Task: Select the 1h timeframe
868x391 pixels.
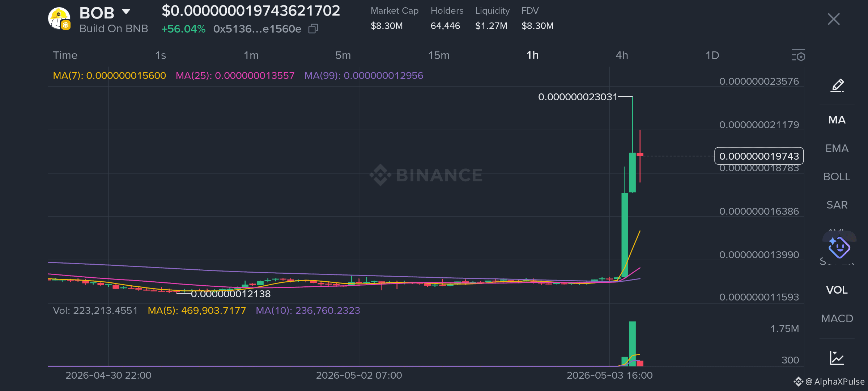Action: coord(532,55)
